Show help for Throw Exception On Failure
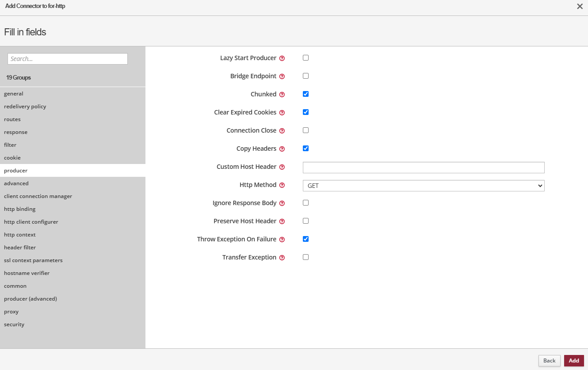Viewport: 588px width, 370px height. coord(282,240)
